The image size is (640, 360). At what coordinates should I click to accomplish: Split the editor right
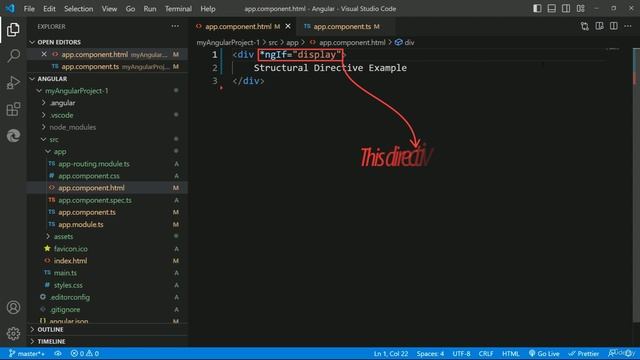[613, 26]
